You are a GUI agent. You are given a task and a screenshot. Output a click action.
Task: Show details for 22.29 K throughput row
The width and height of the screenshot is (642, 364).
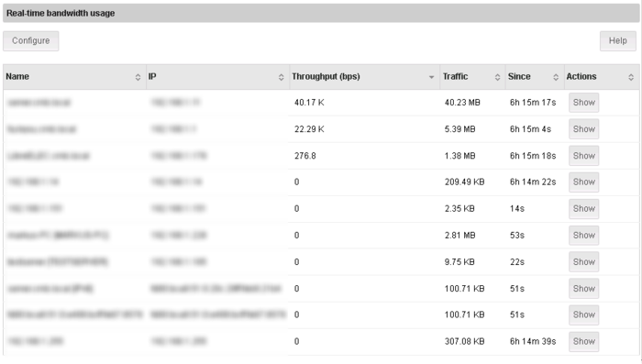tap(584, 129)
